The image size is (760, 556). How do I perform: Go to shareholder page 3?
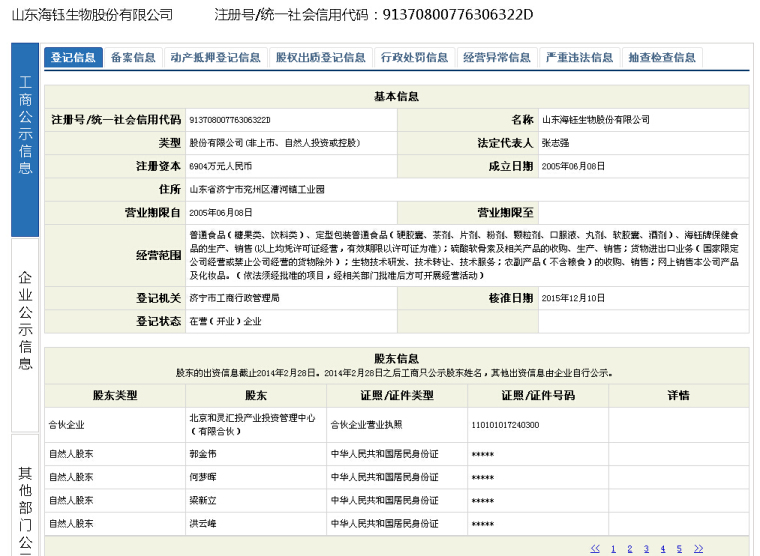coord(646,549)
